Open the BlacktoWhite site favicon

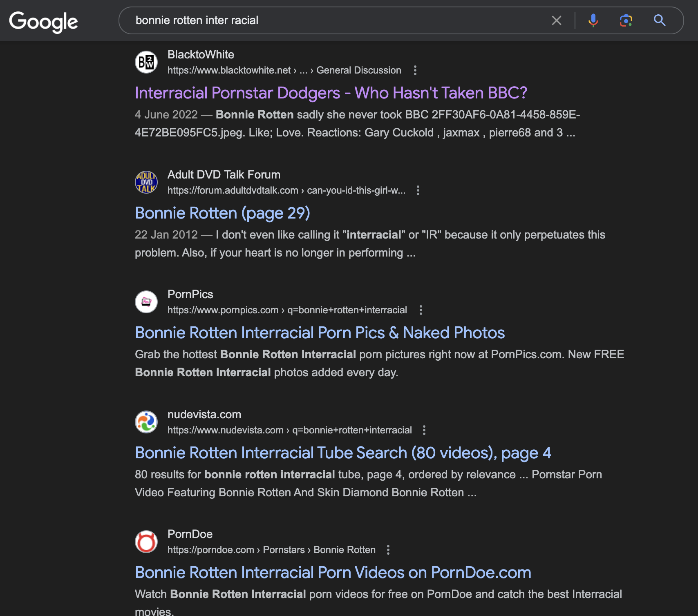(146, 62)
